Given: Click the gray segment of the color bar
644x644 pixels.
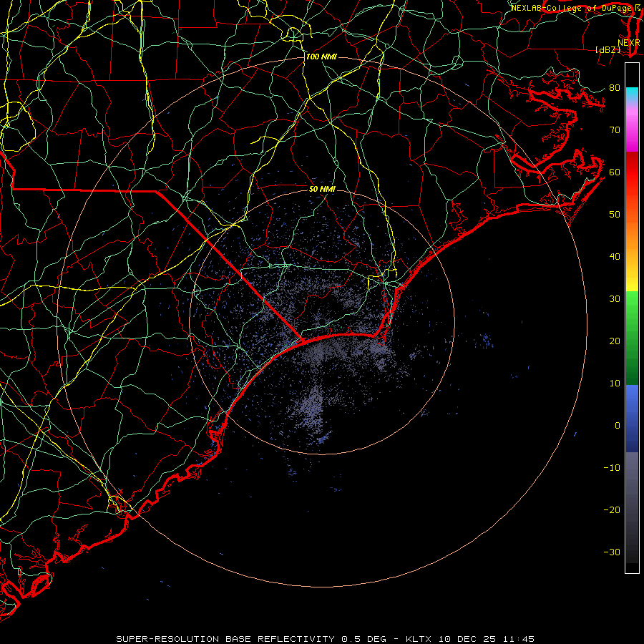Looking at the screenshot, I should click(x=632, y=507).
